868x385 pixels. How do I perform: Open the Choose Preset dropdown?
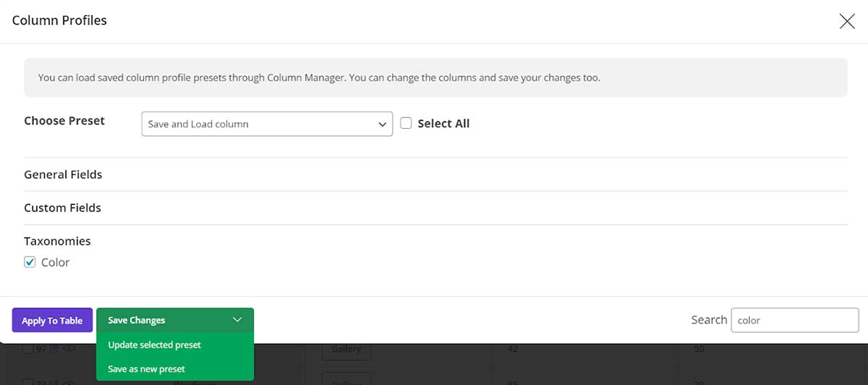[267, 124]
